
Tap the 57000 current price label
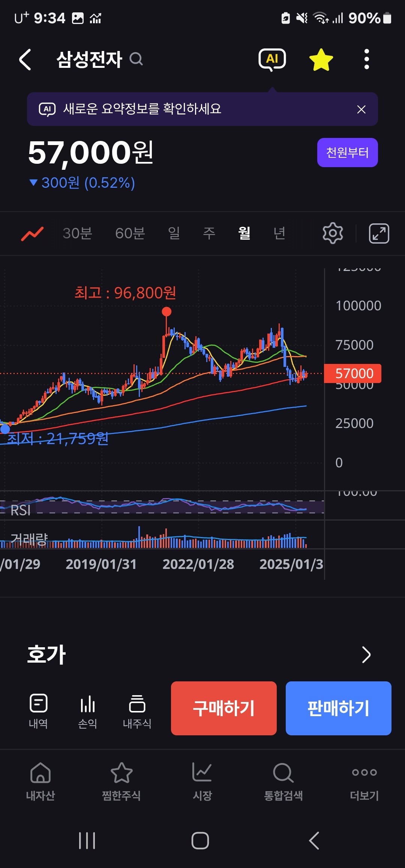[x=352, y=373]
